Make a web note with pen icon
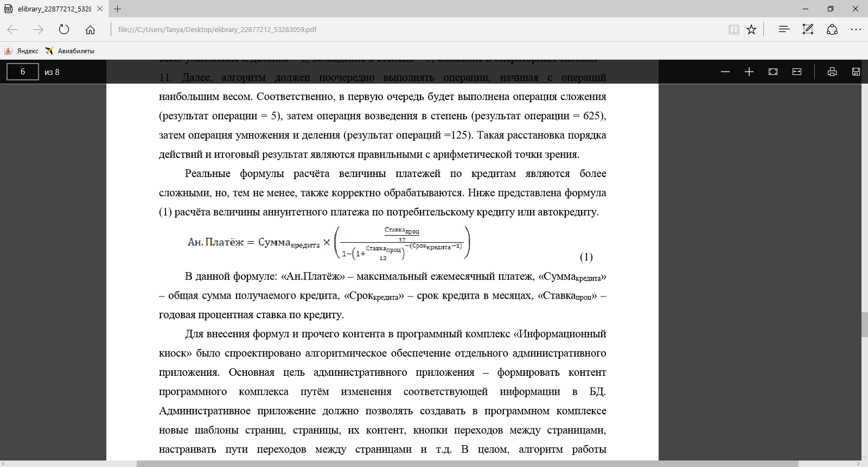Image resolution: width=868 pixels, height=467 pixels. pyautogui.click(x=808, y=29)
